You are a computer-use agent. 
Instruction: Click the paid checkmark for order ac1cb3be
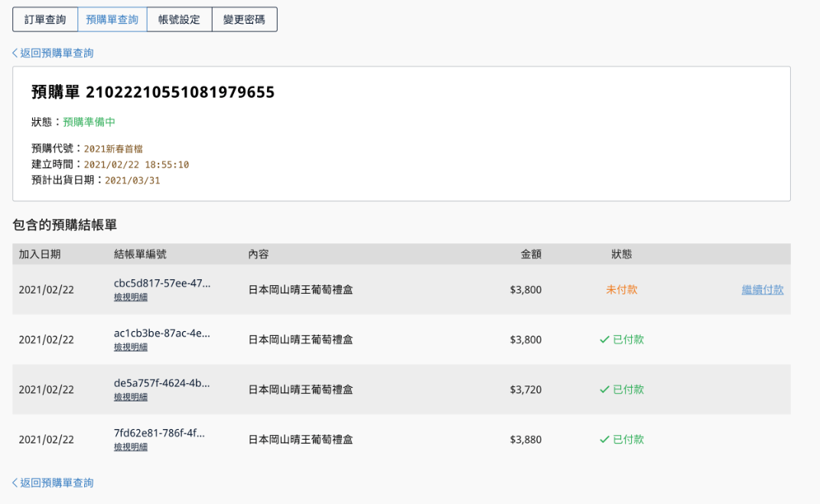[x=604, y=340]
